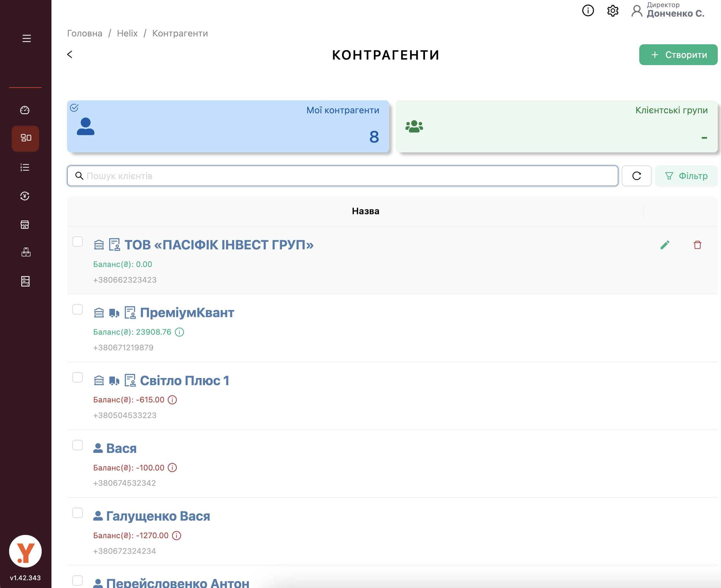
Task: Select the Світло Плюс 1 row checkbox
Action: click(78, 377)
